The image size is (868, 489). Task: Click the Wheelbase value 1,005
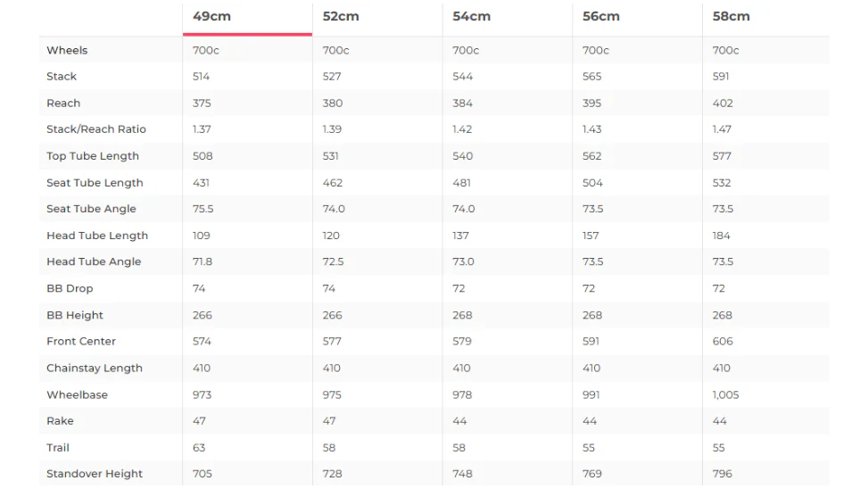coord(726,394)
